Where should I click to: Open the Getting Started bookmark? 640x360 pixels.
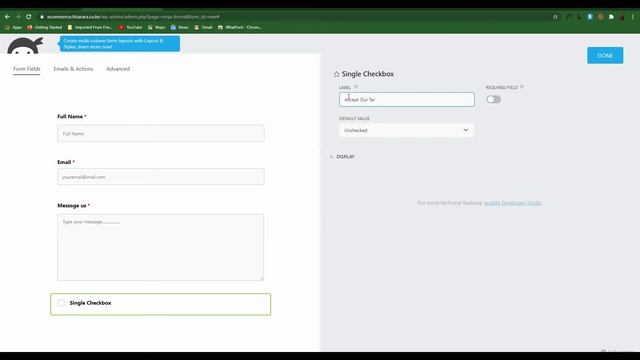(x=44, y=27)
